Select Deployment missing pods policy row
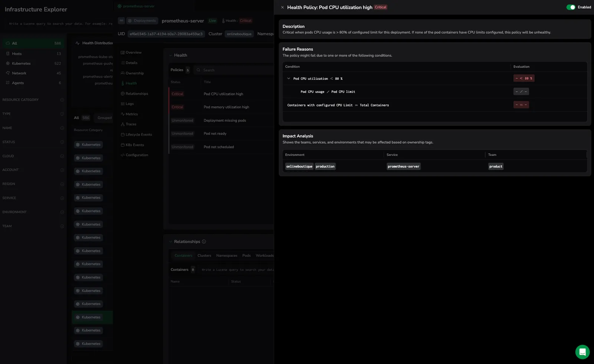This screenshot has width=594, height=364. (222, 121)
